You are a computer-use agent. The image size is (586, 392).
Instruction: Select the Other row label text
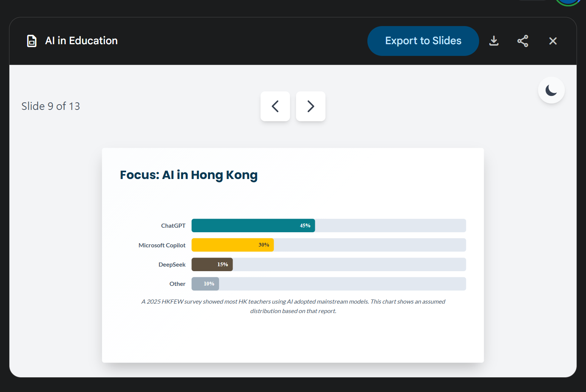177,284
